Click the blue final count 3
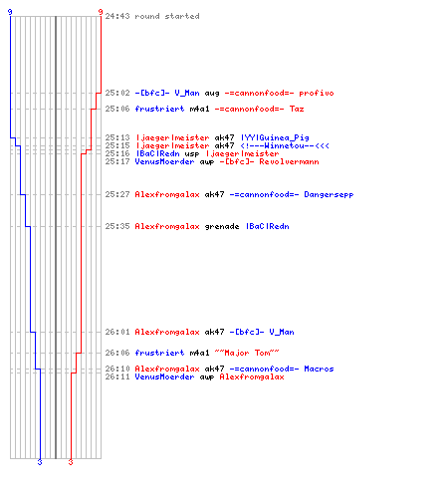This screenshot has height=498, width=448. coord(40,462)
